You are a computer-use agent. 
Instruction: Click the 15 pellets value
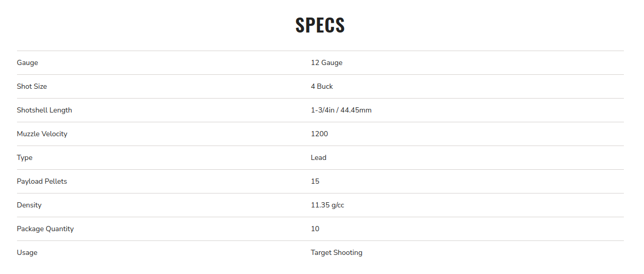click(x=315, y=181)
